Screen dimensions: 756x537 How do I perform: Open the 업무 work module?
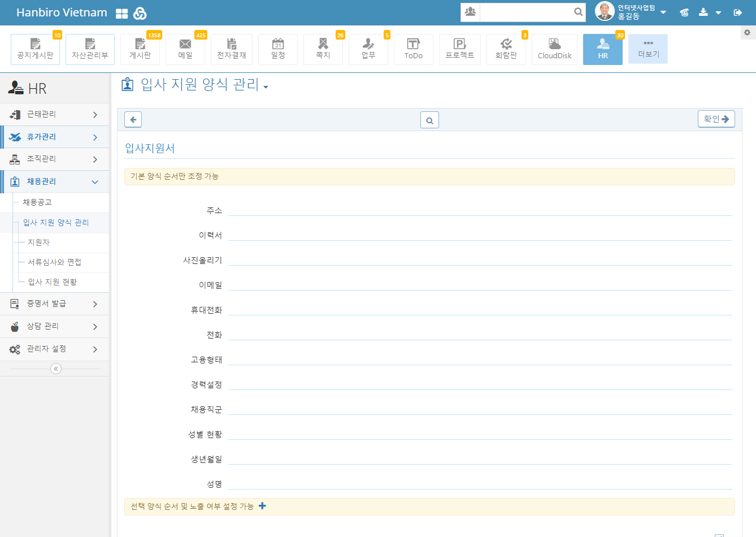click(368, 49)
